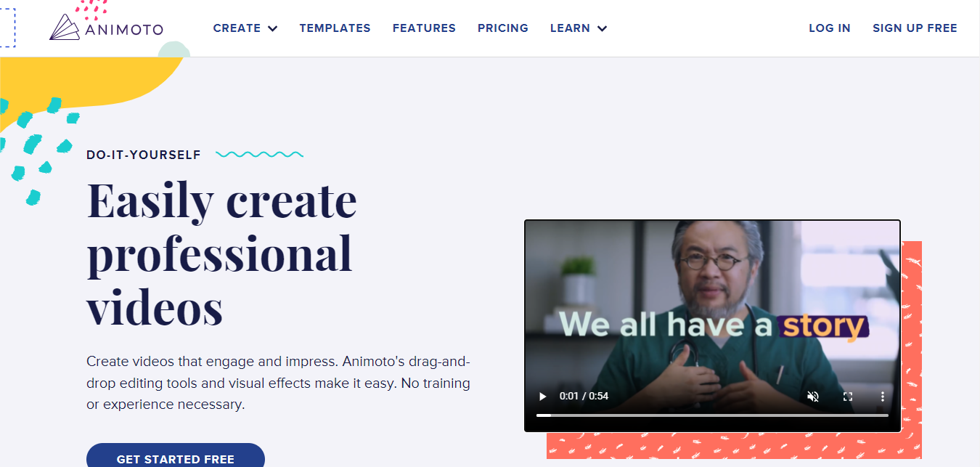
Task: Expand the LEARN dropdown chevron
Action: click(602, 29)
